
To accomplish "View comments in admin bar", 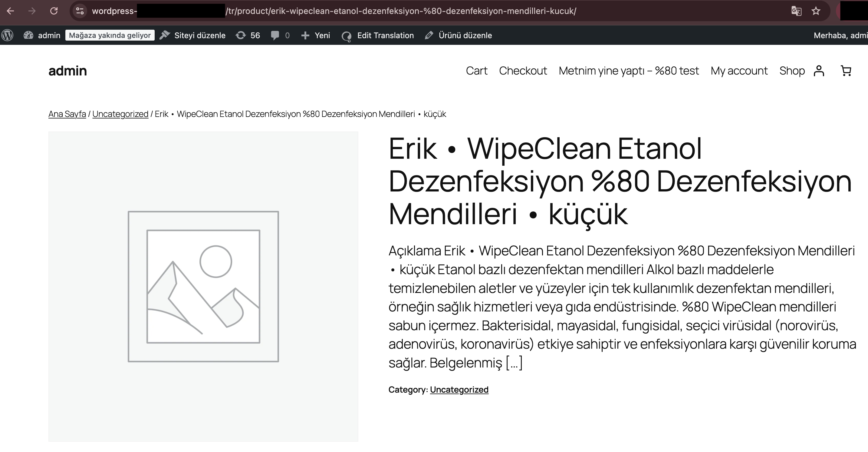I will [x=280, y=35].
